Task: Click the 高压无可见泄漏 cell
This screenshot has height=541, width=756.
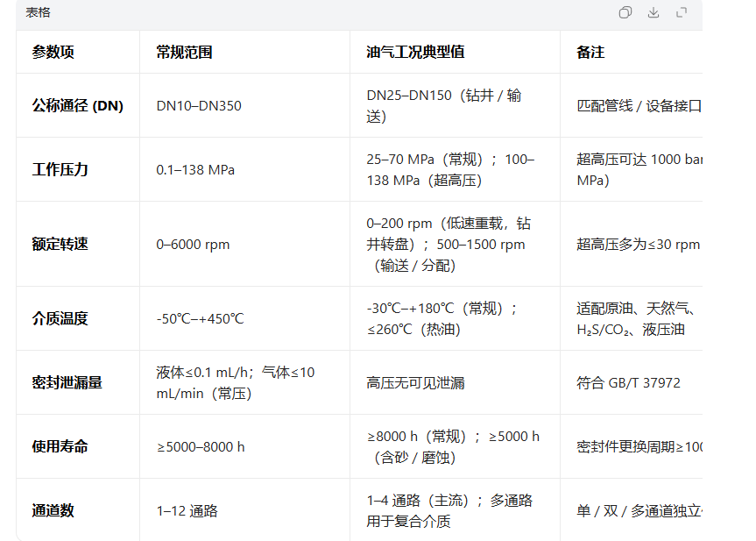Action: 415,383
